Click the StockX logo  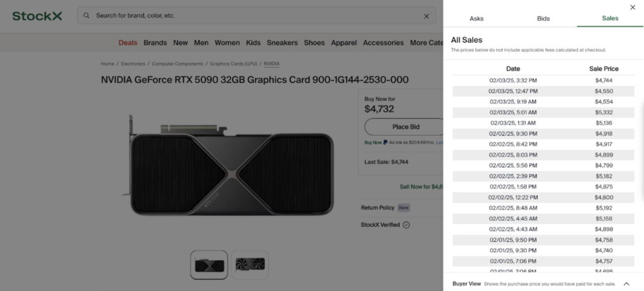click(37, 16)
